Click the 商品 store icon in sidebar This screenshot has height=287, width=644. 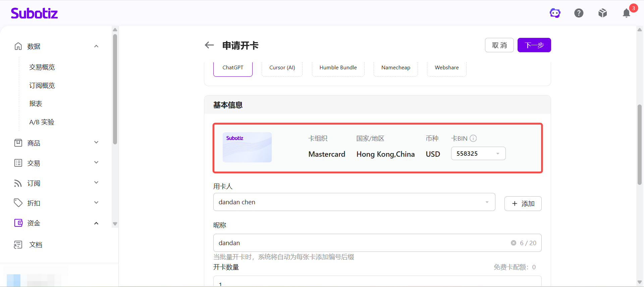(x=18, y=143)
